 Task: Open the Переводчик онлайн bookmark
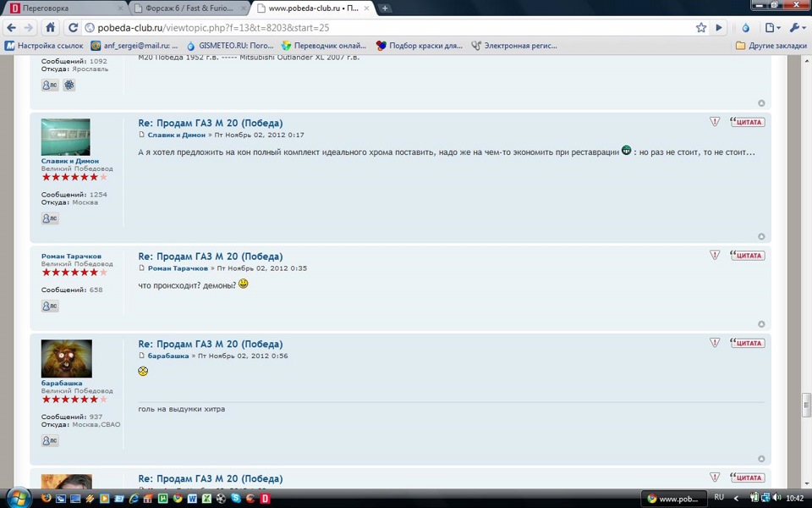pos(324,46)
